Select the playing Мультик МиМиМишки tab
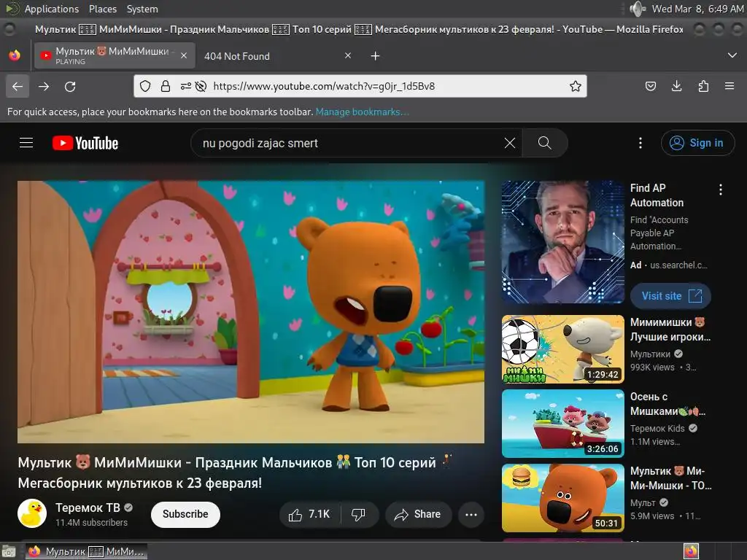747x560 pixels. pyautogui.click(x=115, y=55)
